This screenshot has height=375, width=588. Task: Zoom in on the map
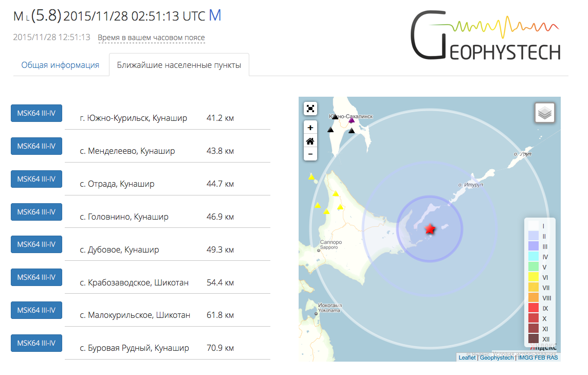(x=310, y=128)
